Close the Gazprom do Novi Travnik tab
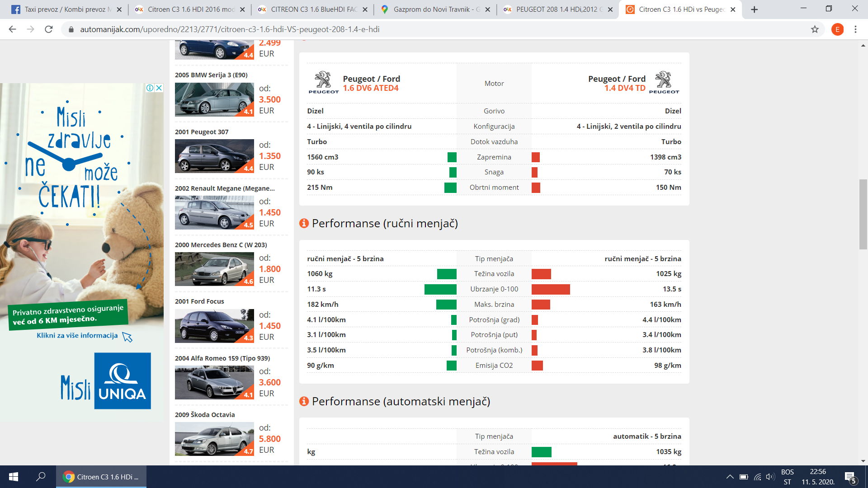 coord(487,9)
